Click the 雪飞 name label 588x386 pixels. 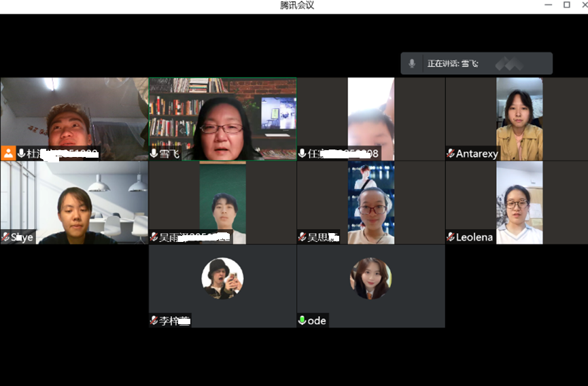[x=169, y=154]
